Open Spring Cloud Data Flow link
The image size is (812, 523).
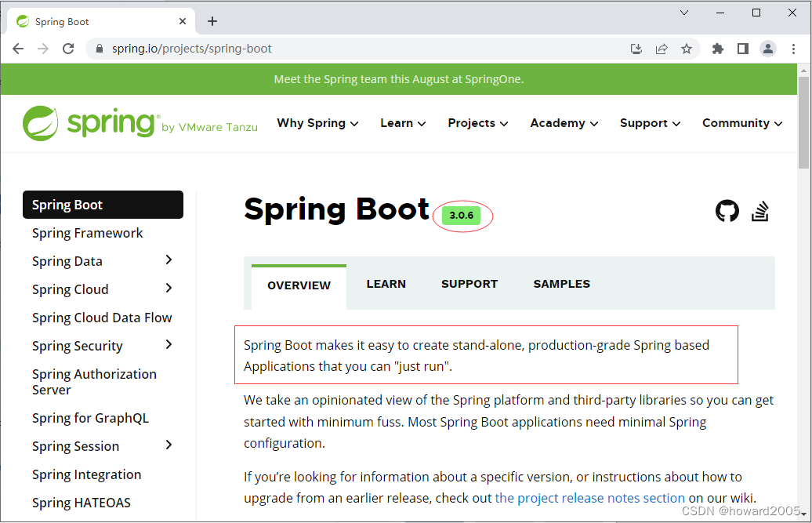point(102,318)
